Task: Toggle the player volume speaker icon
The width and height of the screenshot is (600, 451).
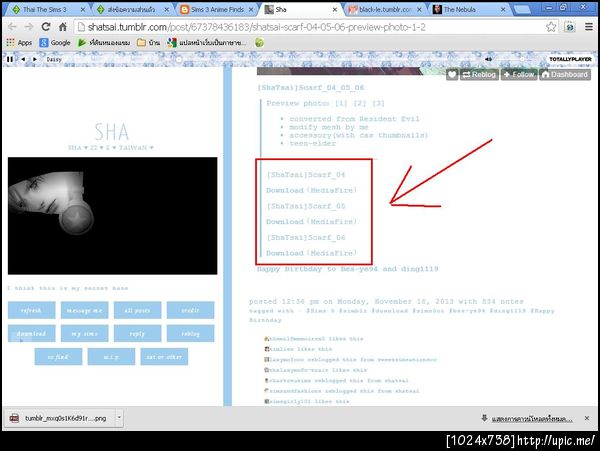Action: 488,59
